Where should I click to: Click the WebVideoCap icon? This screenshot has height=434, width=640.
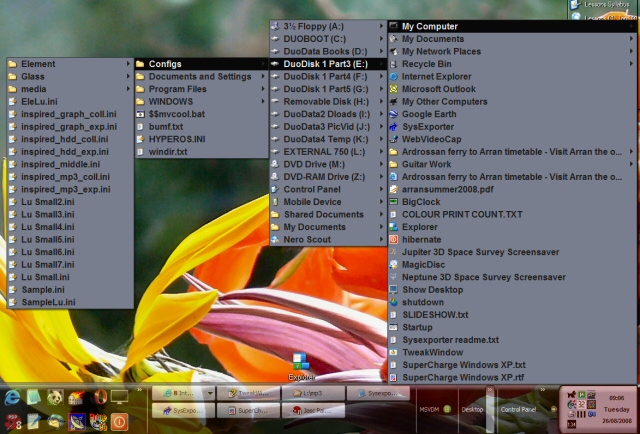click(393, 139)
